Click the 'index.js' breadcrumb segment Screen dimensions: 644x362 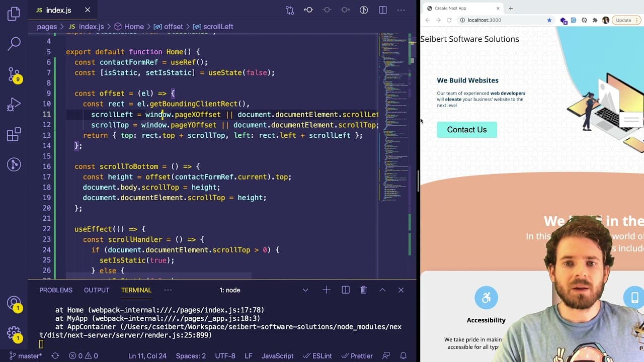point(86,27)
